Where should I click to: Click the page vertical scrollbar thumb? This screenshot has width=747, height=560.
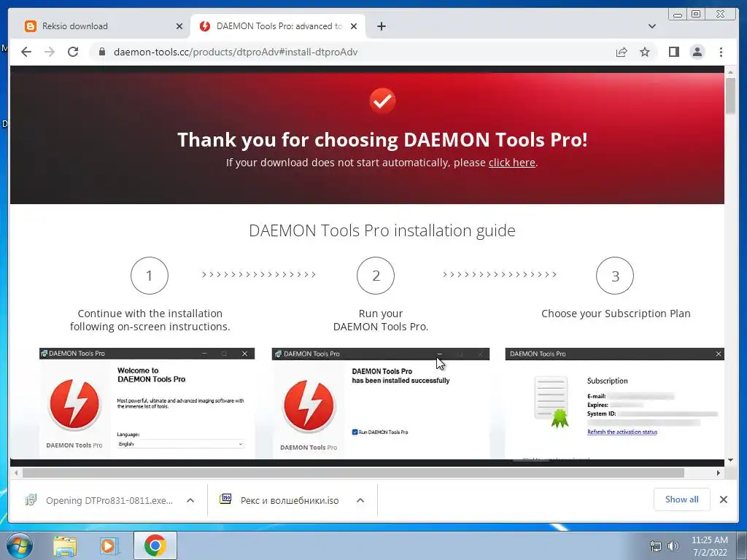730,96
